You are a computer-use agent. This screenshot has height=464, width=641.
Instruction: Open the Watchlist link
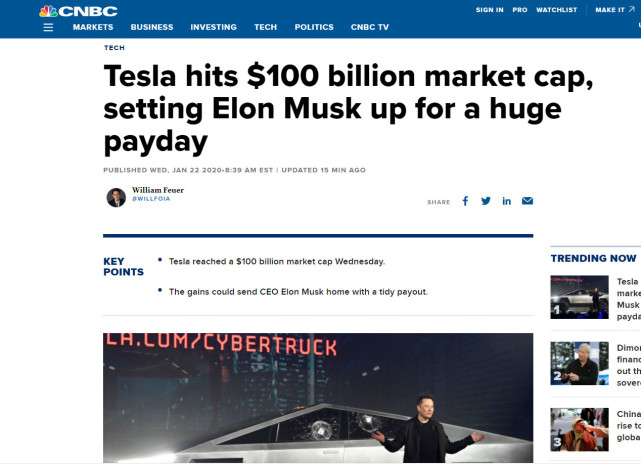tap(556, 10)
